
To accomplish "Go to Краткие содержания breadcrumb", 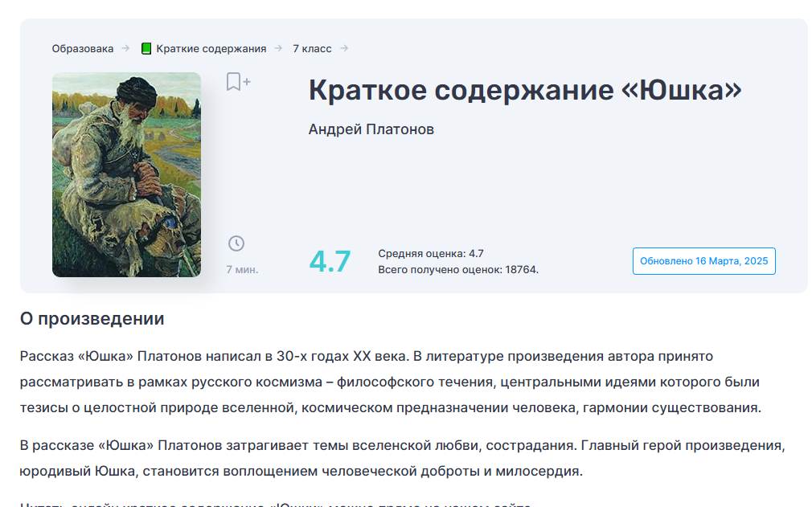I will [x=211, y=49].
